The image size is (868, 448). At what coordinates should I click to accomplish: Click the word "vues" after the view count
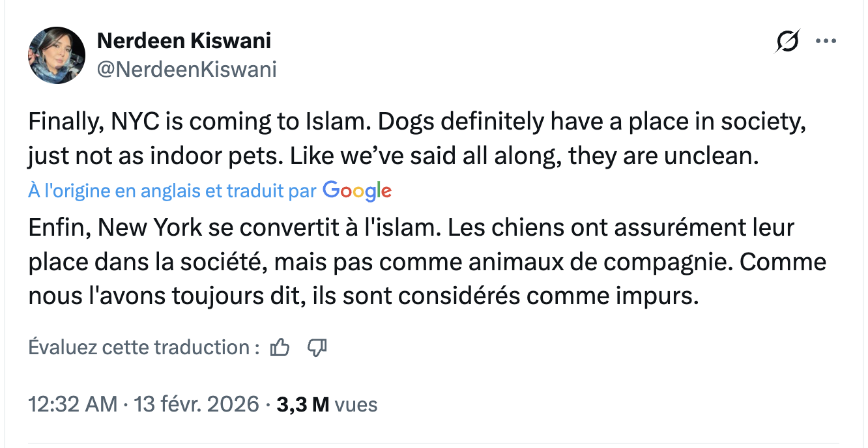pos(356,404)
